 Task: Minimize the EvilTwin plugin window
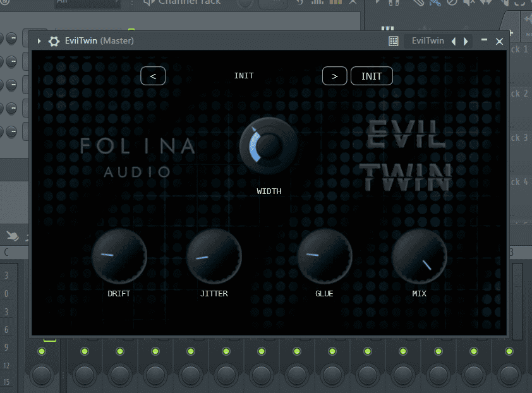pyautogui.click(x=484, y=40)
